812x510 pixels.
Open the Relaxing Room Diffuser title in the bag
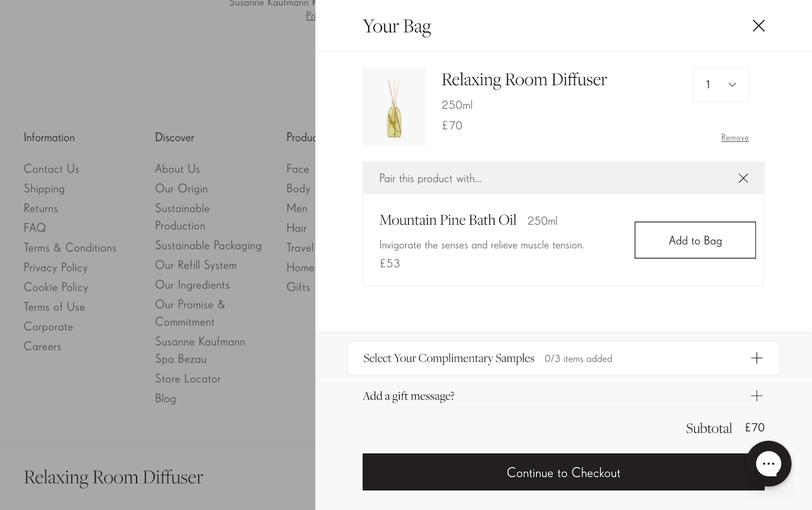[x=524, y=80]
